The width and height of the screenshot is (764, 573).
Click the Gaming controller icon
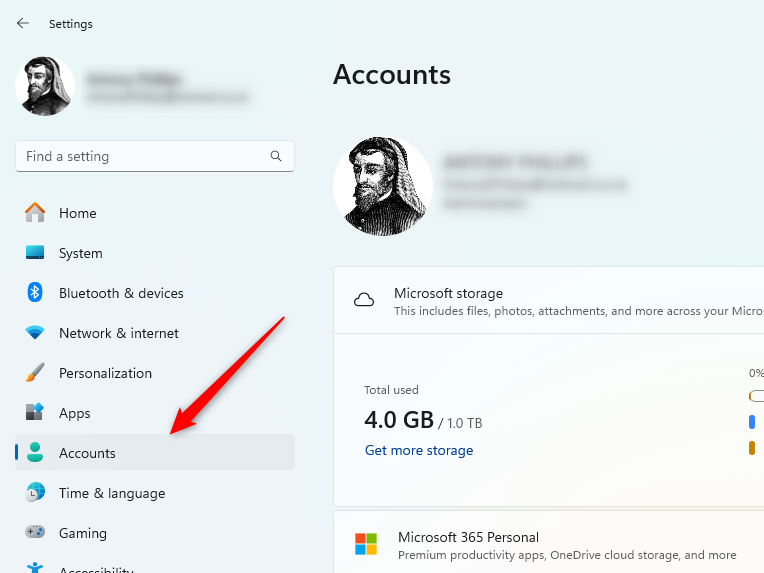[x=35, y=532]
